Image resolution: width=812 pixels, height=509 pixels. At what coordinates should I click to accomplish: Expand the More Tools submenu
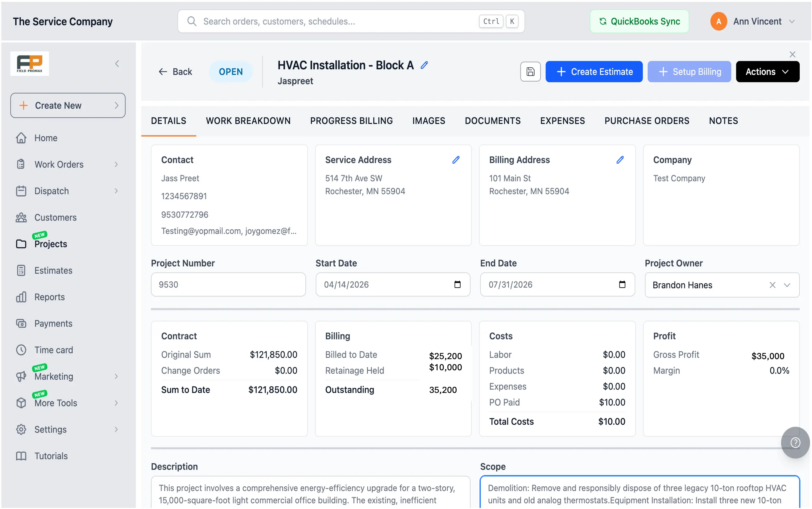pyautogui.click(x=116, y=403)
